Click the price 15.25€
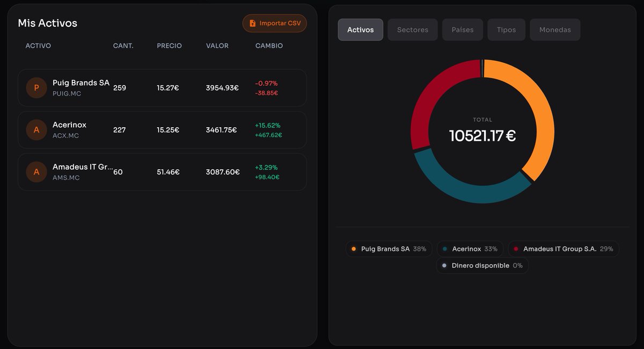The width and height of the screenshot is (644, 349). 168,130
